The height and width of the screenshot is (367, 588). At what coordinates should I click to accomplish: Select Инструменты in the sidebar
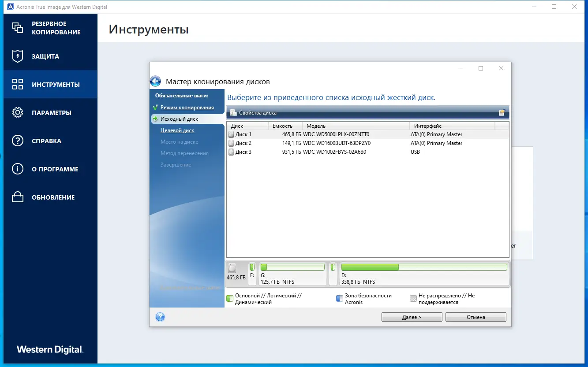[50, 84]
